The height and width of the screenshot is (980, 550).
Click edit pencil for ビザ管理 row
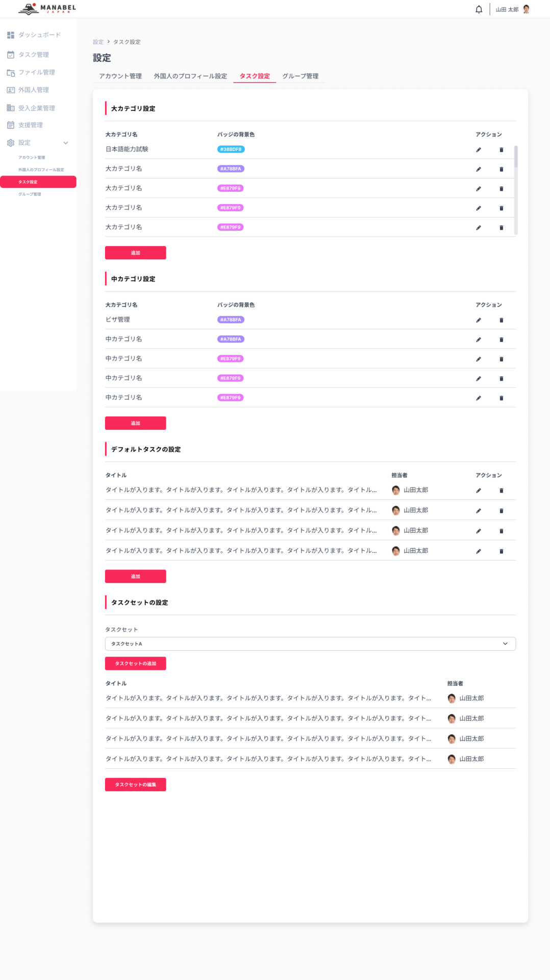click(x=479, y=320)
